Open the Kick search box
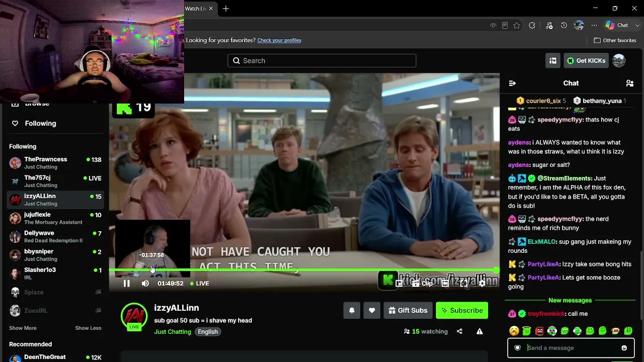This screenshot has height=362, width=644. [322, 61]
